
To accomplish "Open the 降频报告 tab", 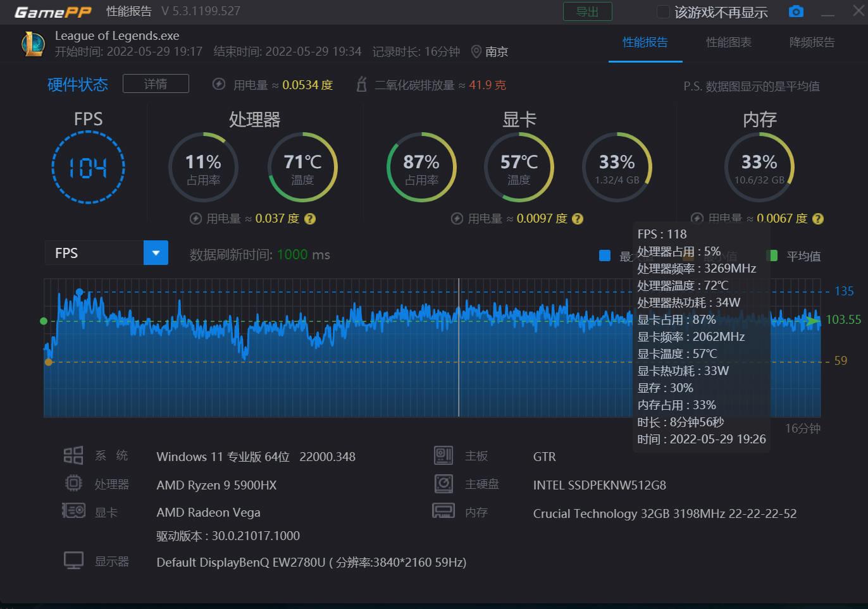I will pyautogui.click(x=812, y=42).
